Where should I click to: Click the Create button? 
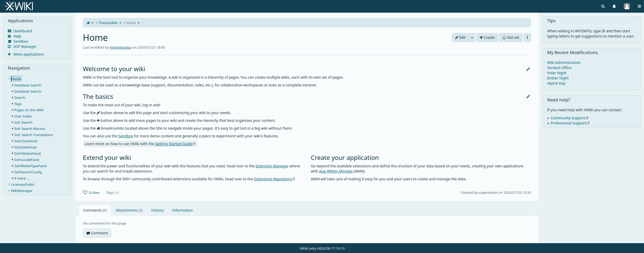487,38
